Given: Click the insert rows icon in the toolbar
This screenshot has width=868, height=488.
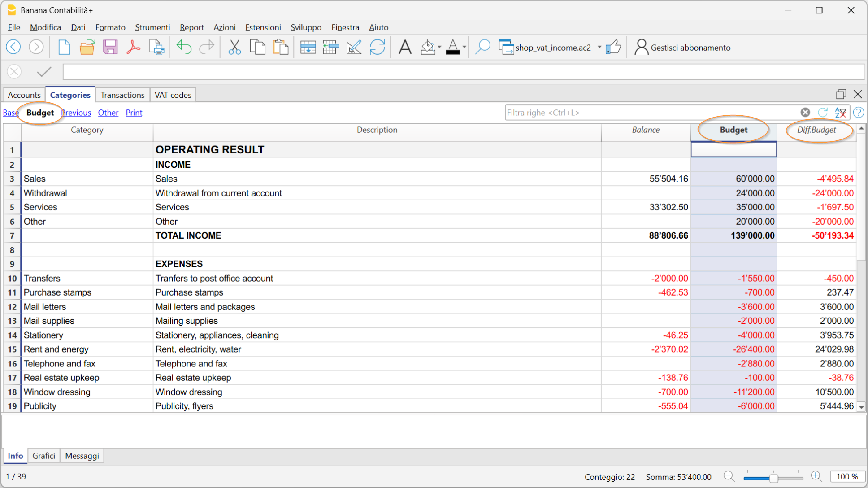Looking at the screenshot, I should click(x=308, y=47).
